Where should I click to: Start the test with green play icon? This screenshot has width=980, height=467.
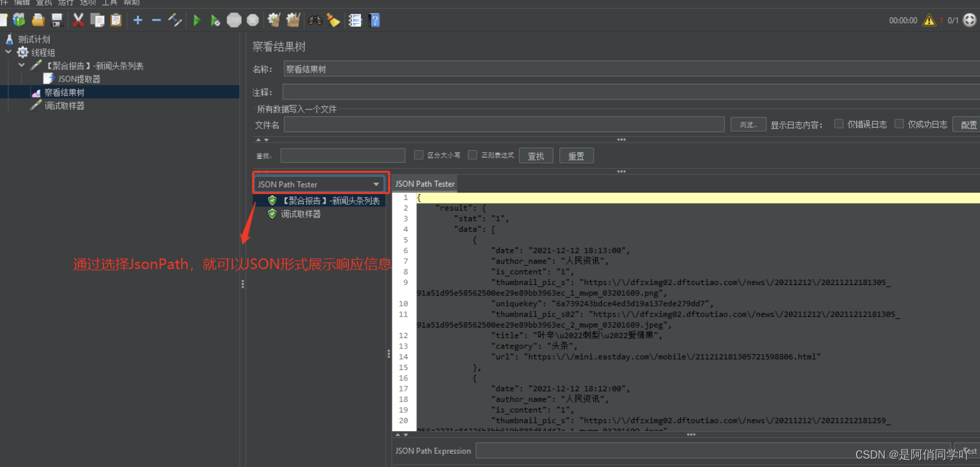pyautogui.click(x=197, y=20)
